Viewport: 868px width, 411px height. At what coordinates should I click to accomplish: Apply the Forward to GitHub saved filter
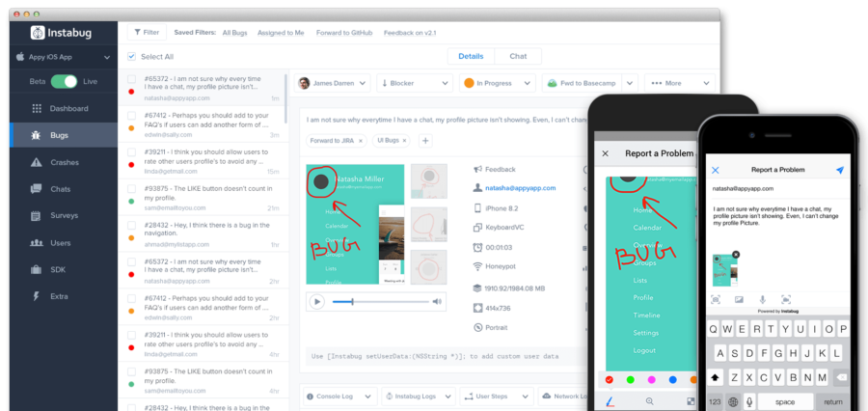coord(344,33)
